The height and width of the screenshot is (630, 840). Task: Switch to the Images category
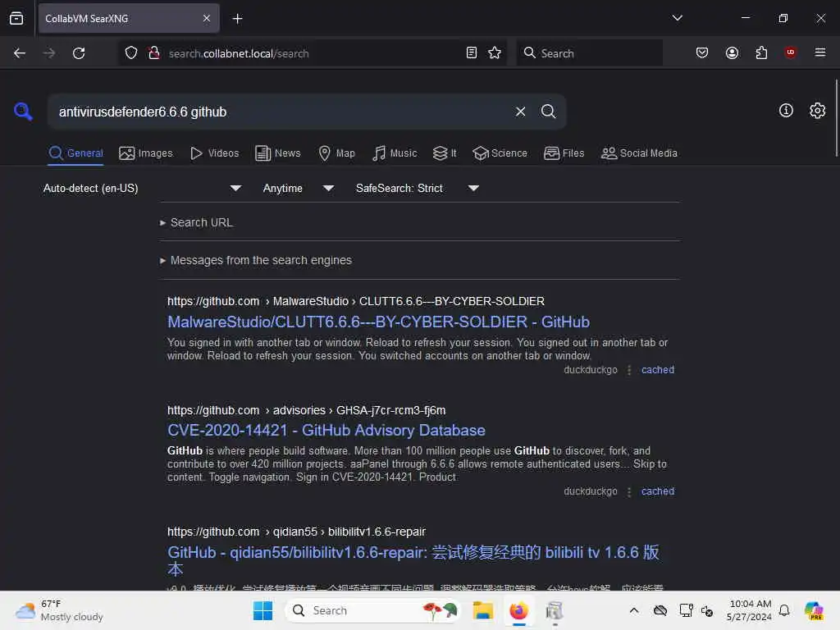pyautogui.click(x=146, y=153)
